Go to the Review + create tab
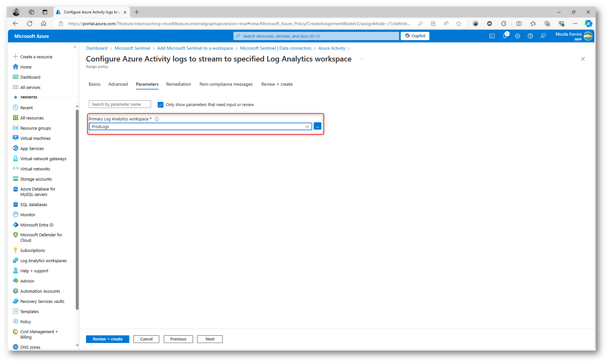Screen dimensions: 609x364 click(277, 84)
